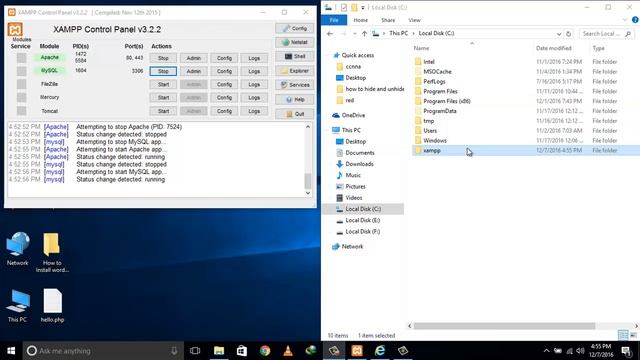Viewport: 640px width, 360px height.
Task: Open OneDrive in navigation pane
Action: [x=353, y=115]
